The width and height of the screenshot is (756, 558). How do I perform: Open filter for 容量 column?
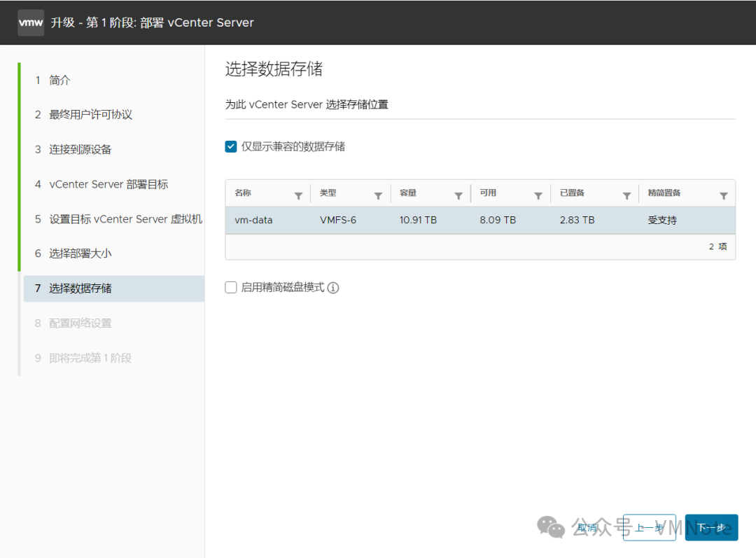[458, 195]
